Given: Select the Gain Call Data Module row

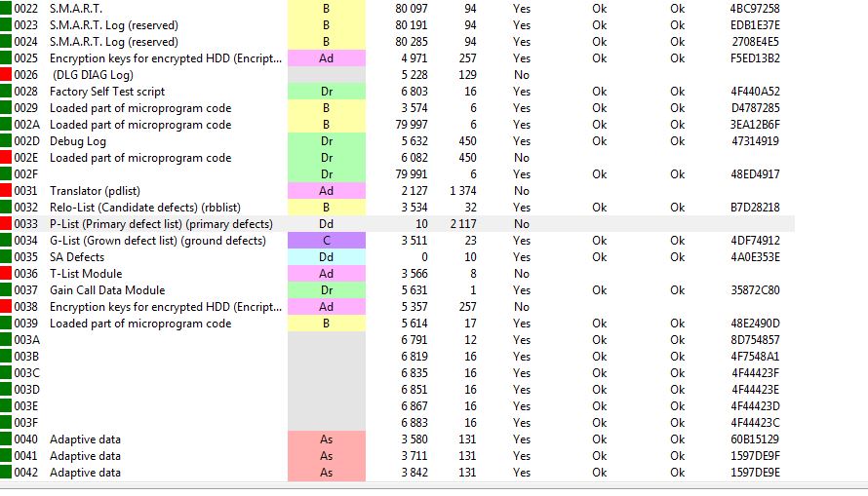Looking at the screenshot, I should tap(398, 290).
